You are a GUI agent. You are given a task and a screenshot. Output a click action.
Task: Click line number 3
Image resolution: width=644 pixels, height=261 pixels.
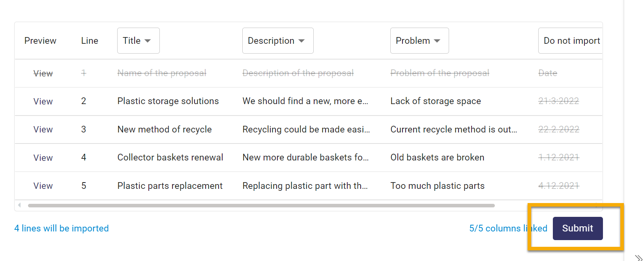(x=84, y=129)
